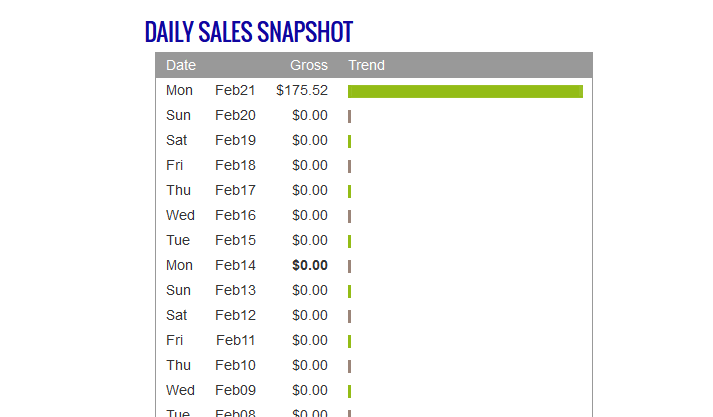Screen dimensions: 713x417
Task: Click the Fri Feb18 gray trend marker
Action: click(349, 166)
